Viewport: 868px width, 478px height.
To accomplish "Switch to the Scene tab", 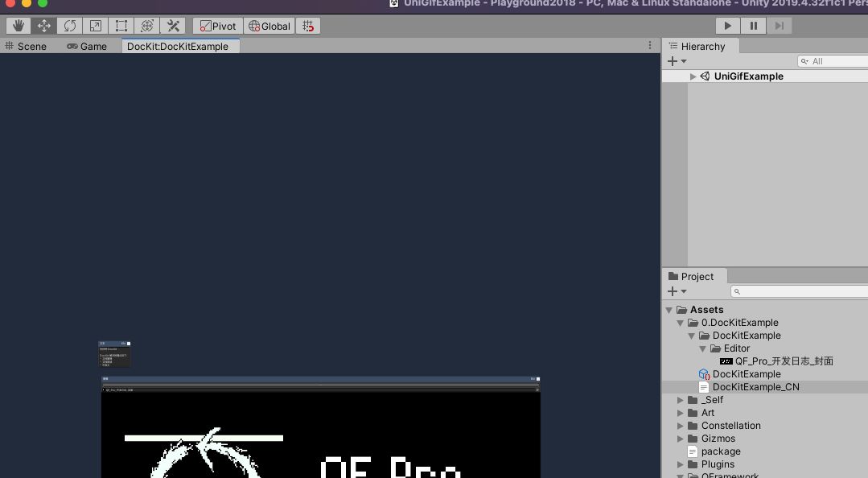I will pyautogui.click(x=26, y=47).
